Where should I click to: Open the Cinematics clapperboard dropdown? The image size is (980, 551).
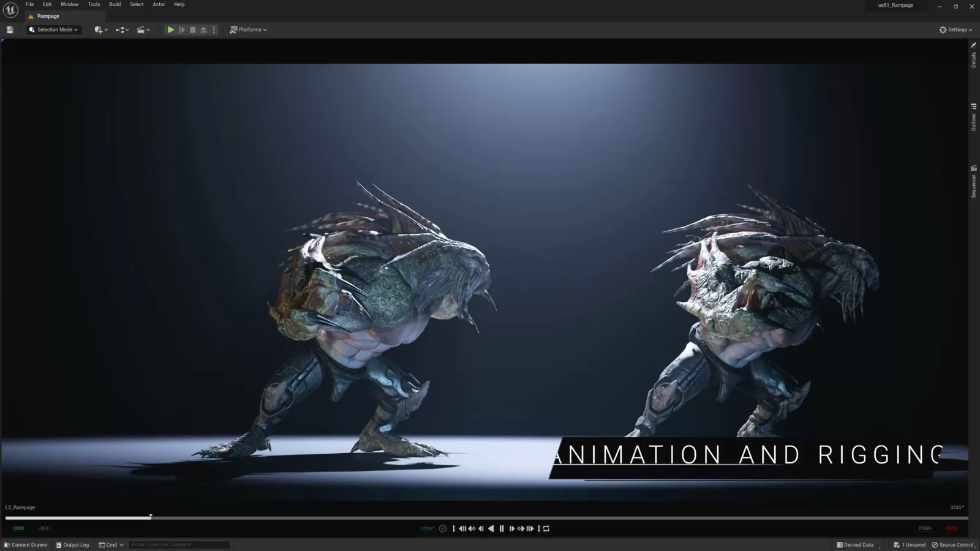tap(143, 29)
